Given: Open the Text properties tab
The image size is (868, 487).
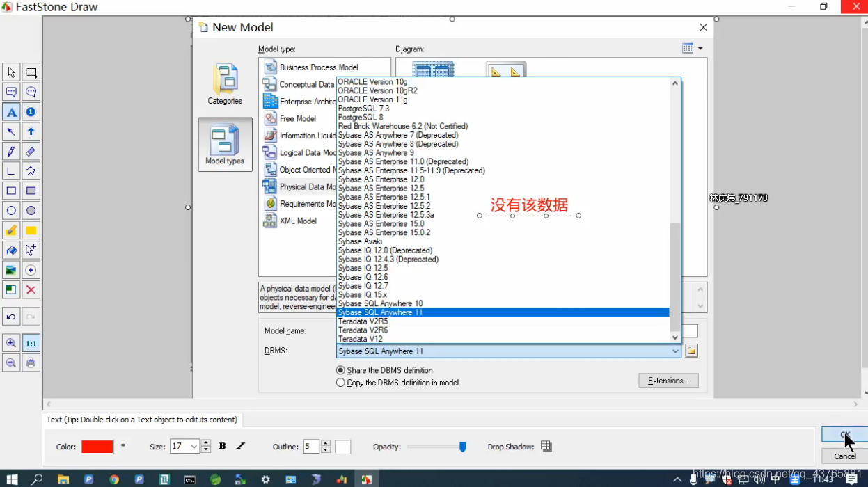Looking at the screenshot, I should coord(142,420).
